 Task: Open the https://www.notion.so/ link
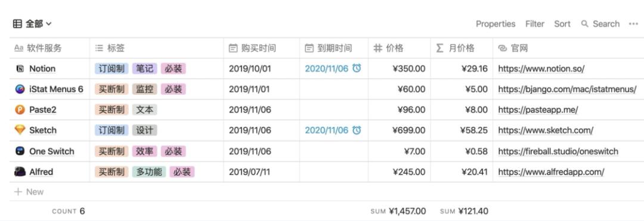[x=541, y=69]
